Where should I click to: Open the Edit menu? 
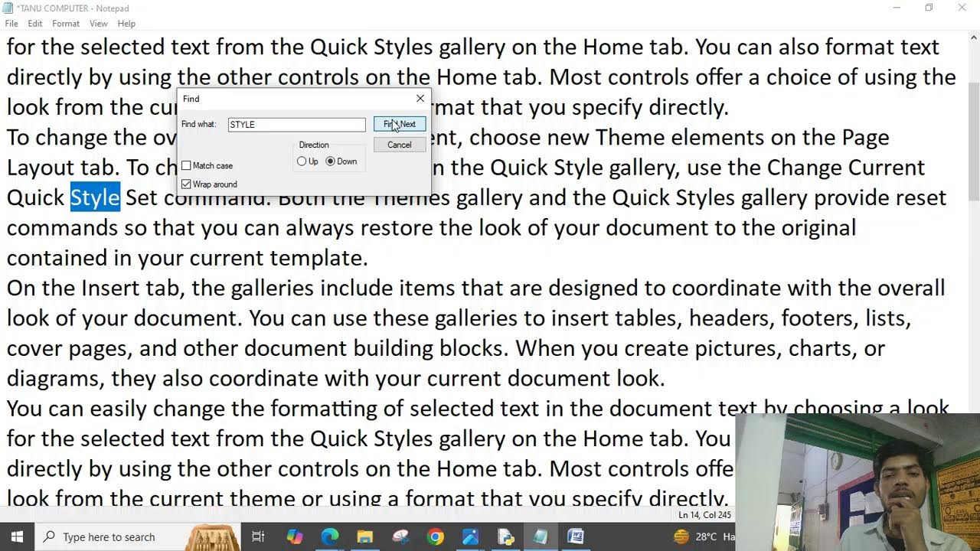[x=35, y=24]
